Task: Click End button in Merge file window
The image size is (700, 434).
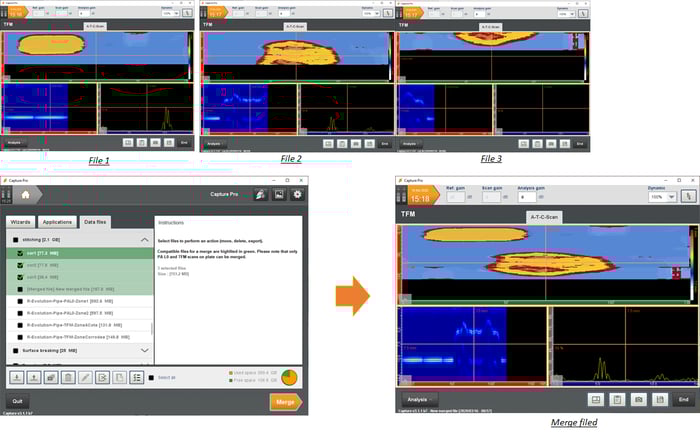Action: point(683,400)
